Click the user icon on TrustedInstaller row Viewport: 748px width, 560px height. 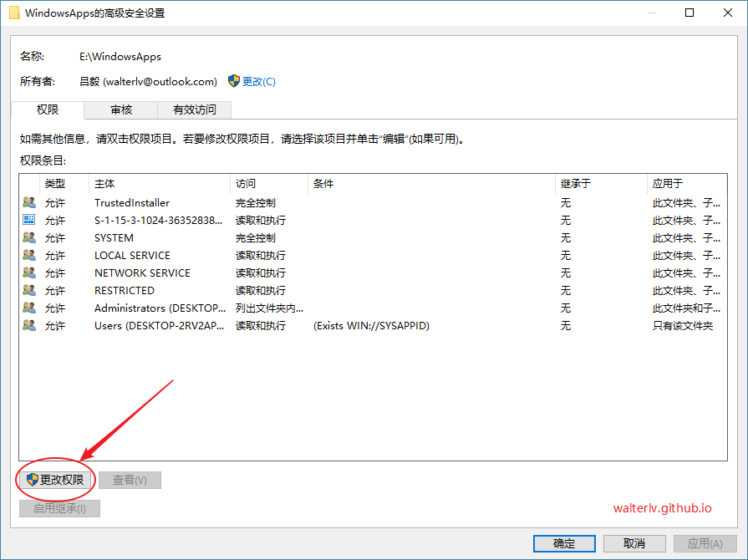click(x=28, y=201)
